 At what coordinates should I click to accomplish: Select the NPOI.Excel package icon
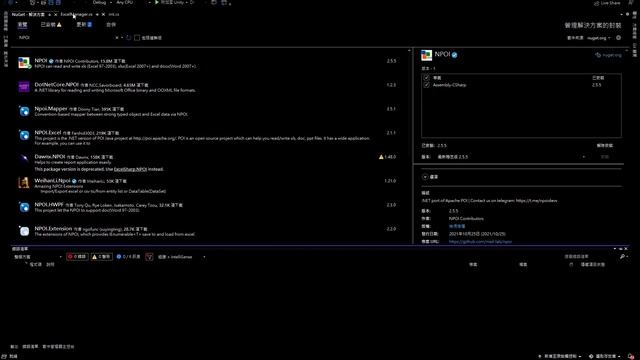(x=24, y=135)
